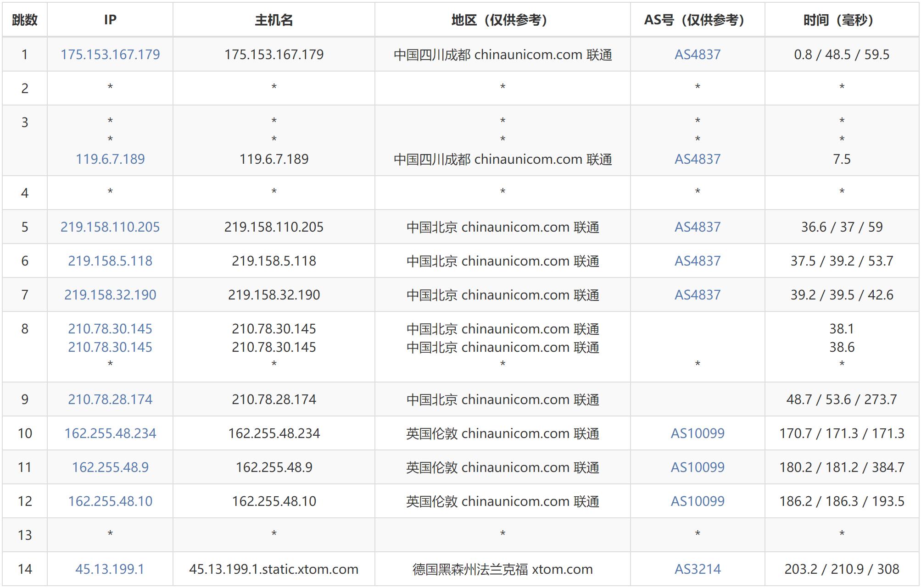The height and width of the screenshot is (588, 921).
Task: Select hostname 175.153.167.179 in host column
Action: (x=274, y=55)
